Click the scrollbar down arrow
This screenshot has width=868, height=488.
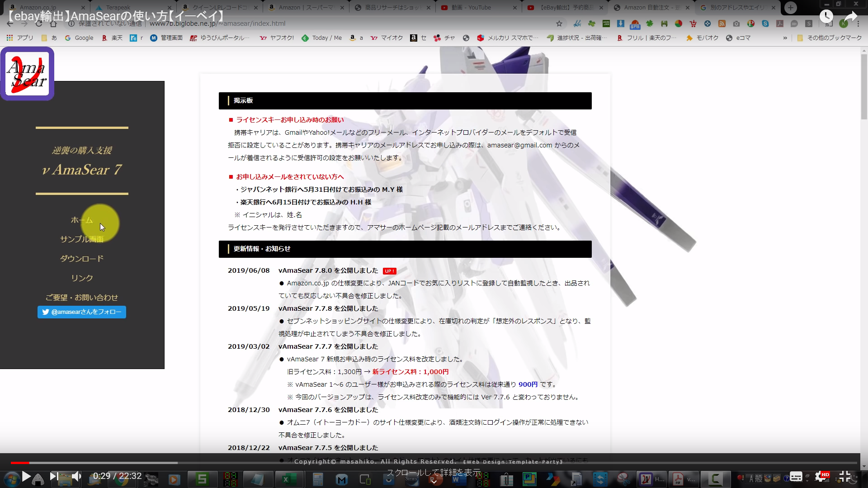pyautogui.click(x=864, y=466)
